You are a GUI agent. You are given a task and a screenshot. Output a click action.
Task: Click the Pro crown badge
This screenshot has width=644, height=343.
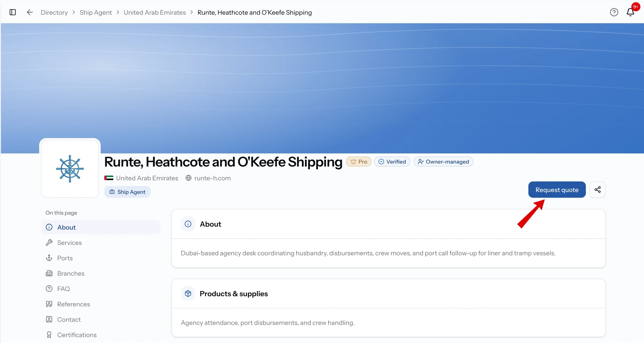[358, 162]
